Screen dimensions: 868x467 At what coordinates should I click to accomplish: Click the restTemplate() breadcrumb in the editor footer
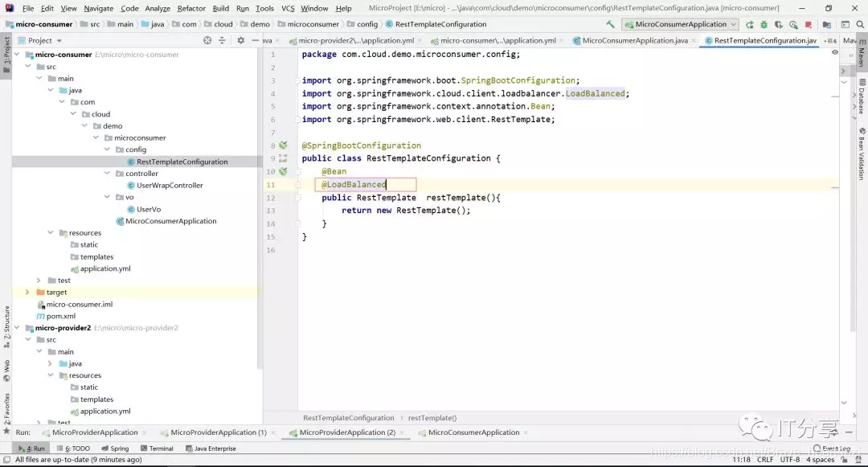(x=432, y=418)
